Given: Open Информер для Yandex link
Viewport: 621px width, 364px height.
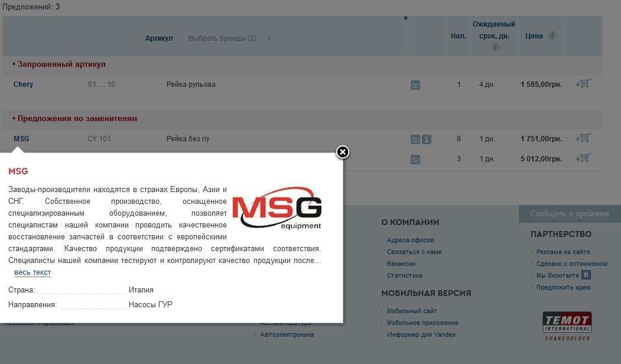Looking at the screenshot, I should pyautogui.click(x=421, y=335).
